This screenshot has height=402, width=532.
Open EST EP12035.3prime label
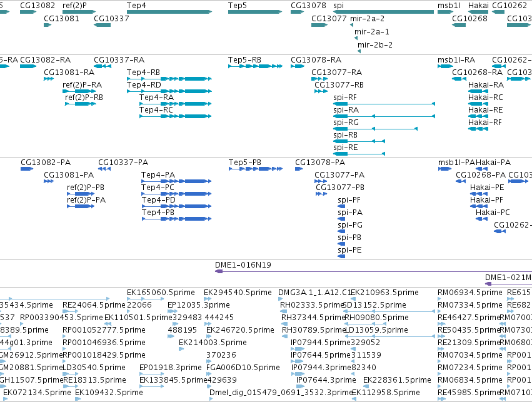(x=198, y=305)
